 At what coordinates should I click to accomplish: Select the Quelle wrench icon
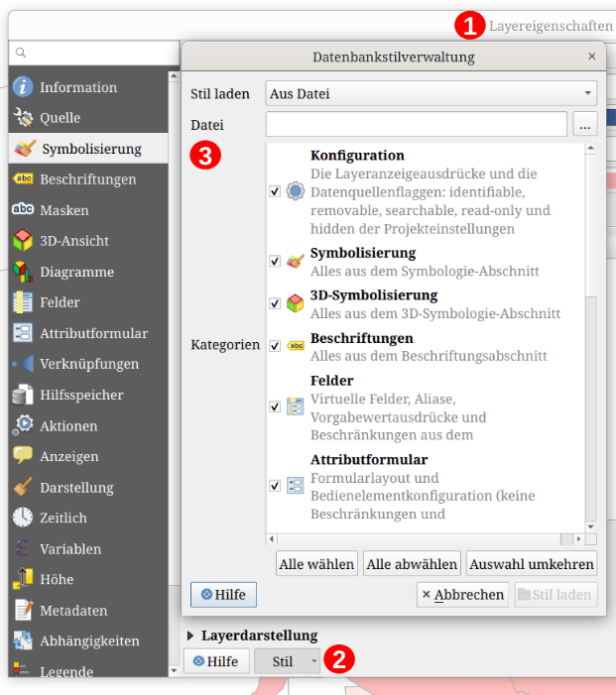[x=23, y=117]
